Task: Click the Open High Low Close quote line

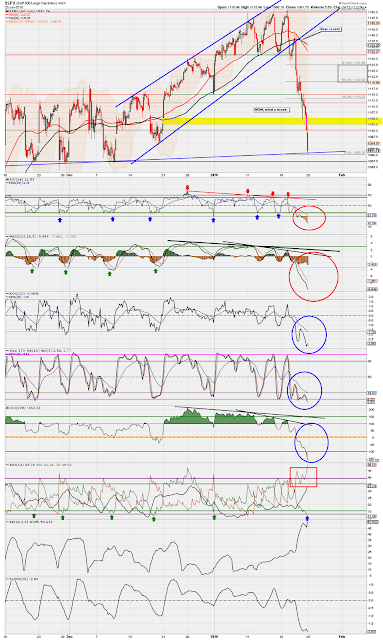Action: click(292, 7)
